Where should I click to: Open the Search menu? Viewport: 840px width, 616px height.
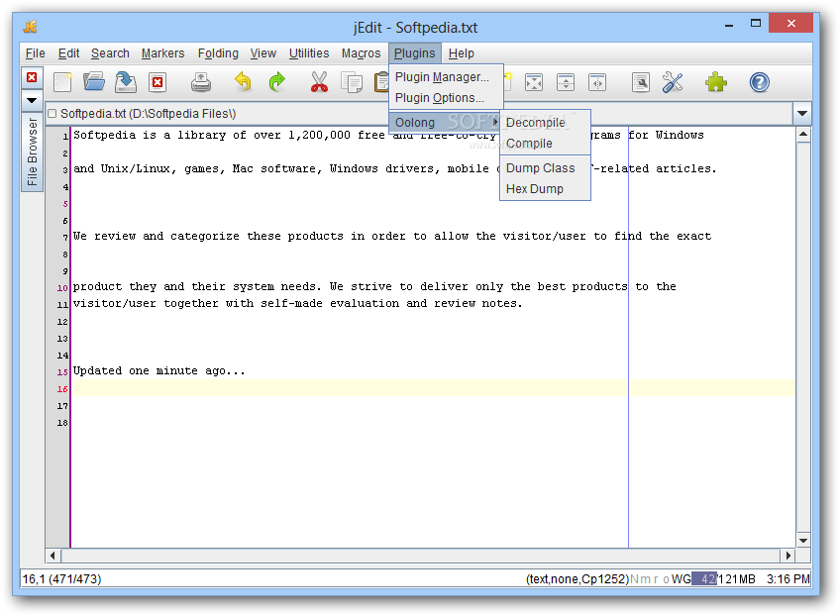(110, 53)
